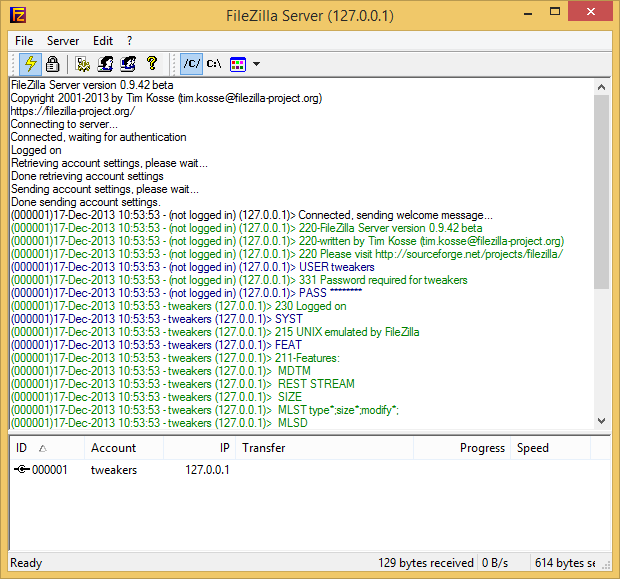Image resolution: width=620 pixels, height=579 pixels.
Task: Sort by Speed column header
Action: 550,448
